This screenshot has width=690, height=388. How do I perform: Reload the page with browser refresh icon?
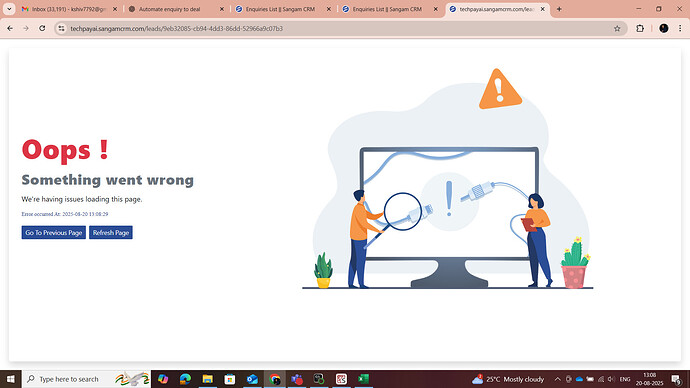[x=42, y=28]
